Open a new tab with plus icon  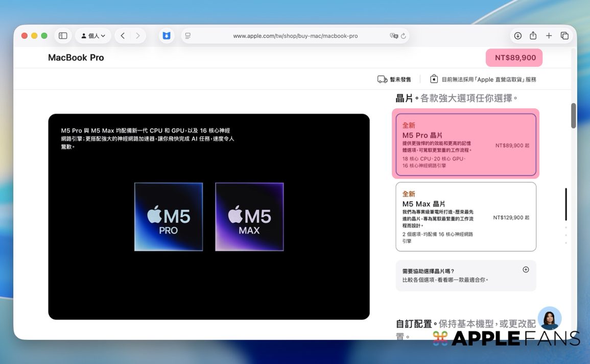pos(549,36)
